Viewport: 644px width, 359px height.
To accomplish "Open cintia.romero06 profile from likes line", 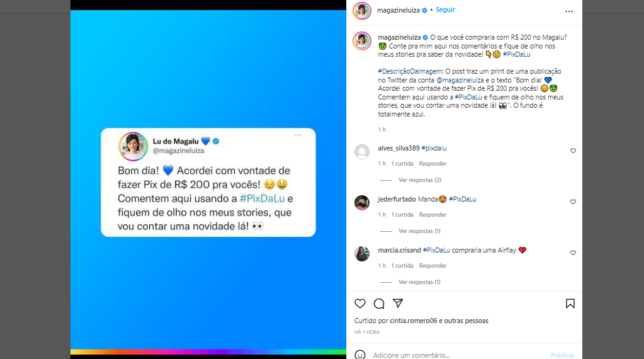I will 413,321.
